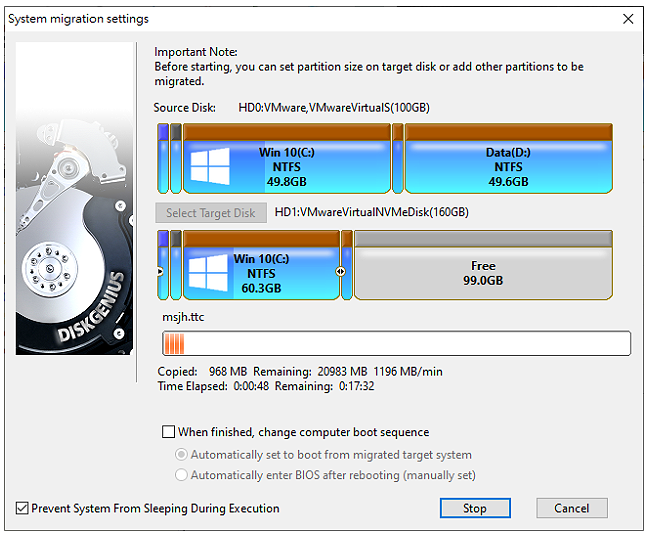651x541 pixels.
Task: Click the file copy progress bar
Action: [396, 343]
